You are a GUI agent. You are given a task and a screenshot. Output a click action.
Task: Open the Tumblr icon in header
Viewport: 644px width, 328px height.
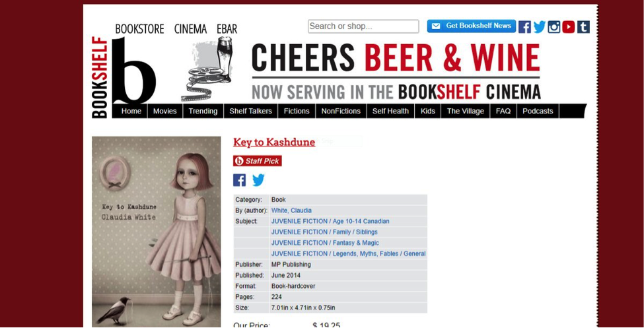coord(583,27)
